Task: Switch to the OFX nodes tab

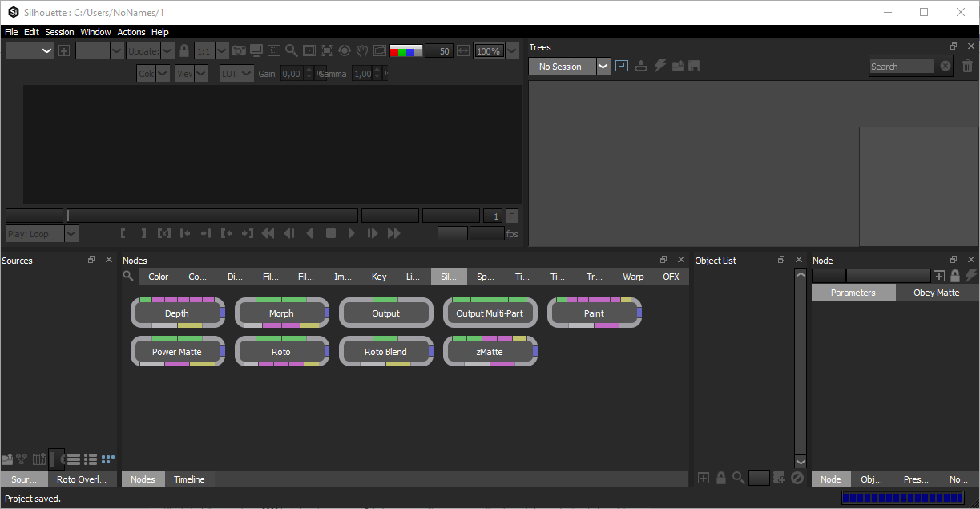Action: (x=671, y=277)
